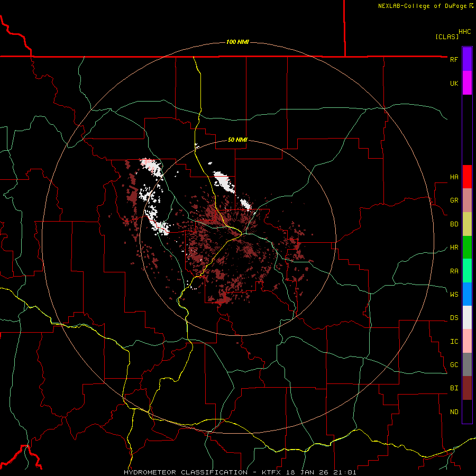476x476 pixels.
Task: Click the black ND legend color swatch
Action: coord(467,411)
